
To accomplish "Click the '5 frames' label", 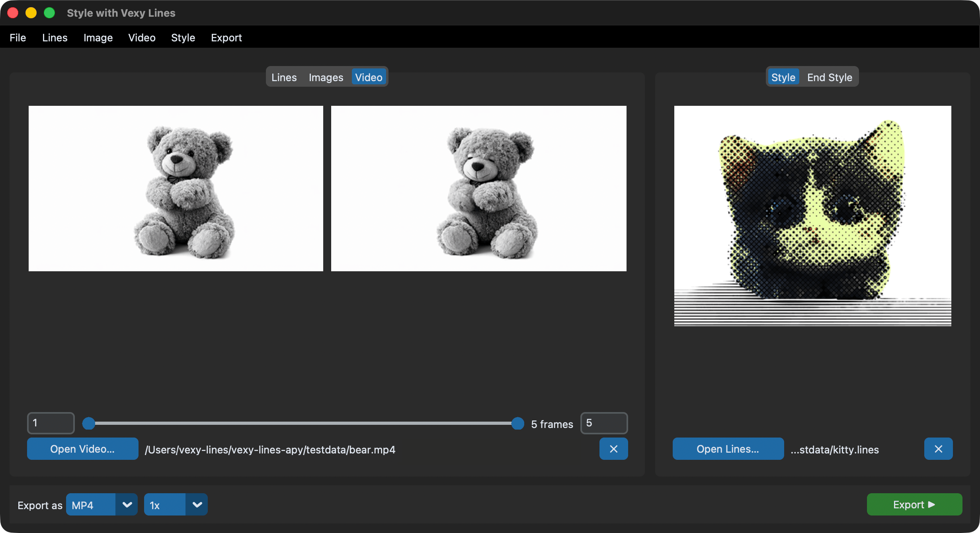I will (x=552, y=424).
